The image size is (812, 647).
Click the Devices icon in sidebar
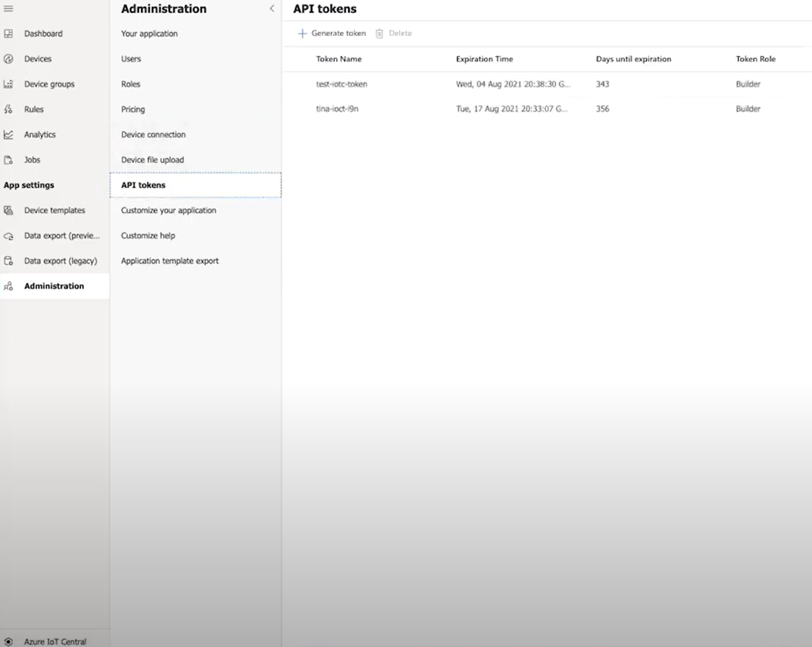click(x=8, y=59)
